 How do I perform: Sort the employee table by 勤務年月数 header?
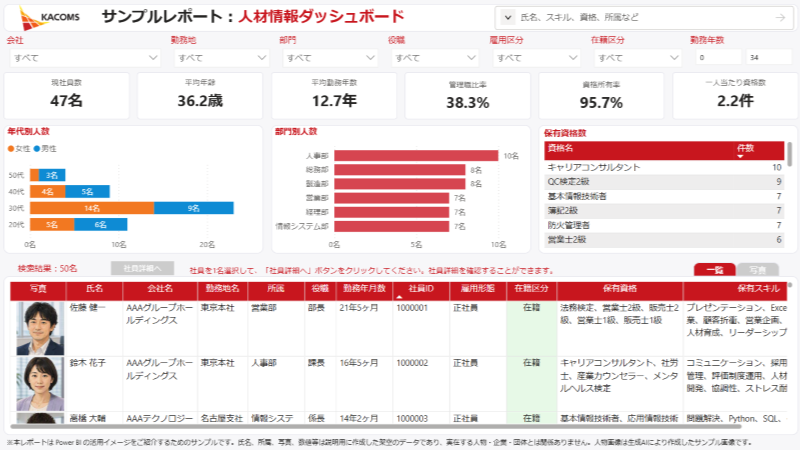(x=364, y=289)
